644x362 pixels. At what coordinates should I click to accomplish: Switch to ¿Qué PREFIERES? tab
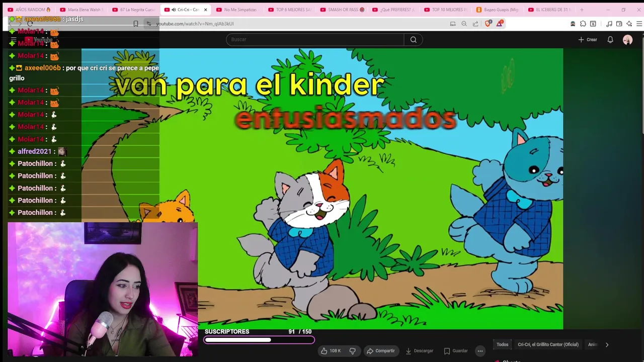[394, 10]
